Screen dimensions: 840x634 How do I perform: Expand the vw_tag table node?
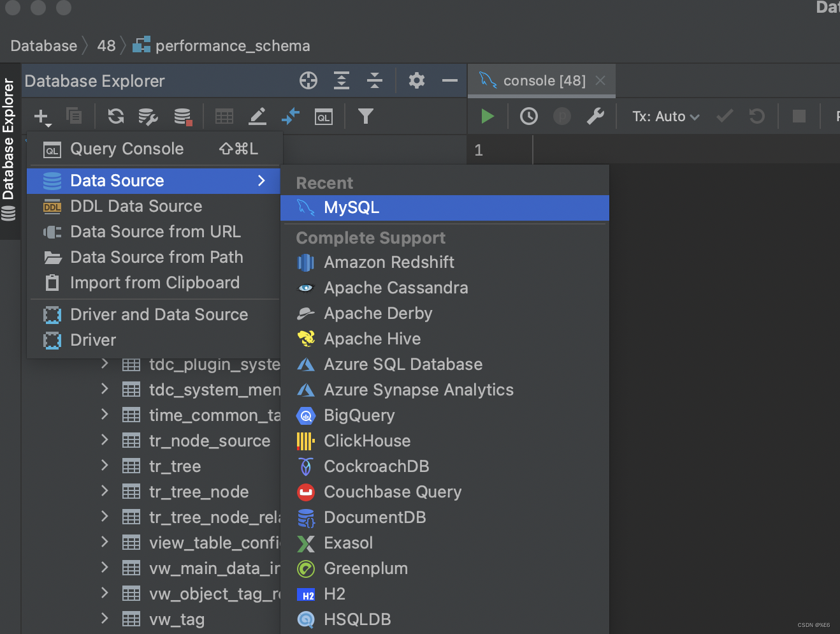tap(105, 619)
